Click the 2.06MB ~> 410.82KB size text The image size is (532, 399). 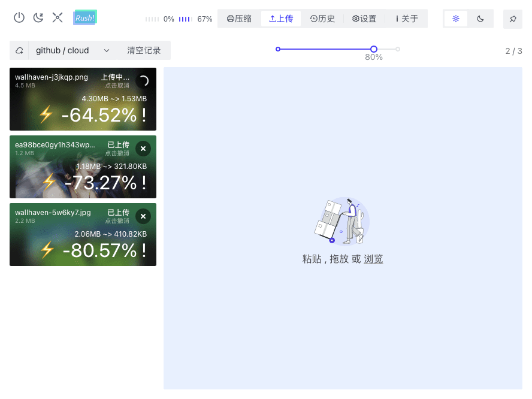111,234
